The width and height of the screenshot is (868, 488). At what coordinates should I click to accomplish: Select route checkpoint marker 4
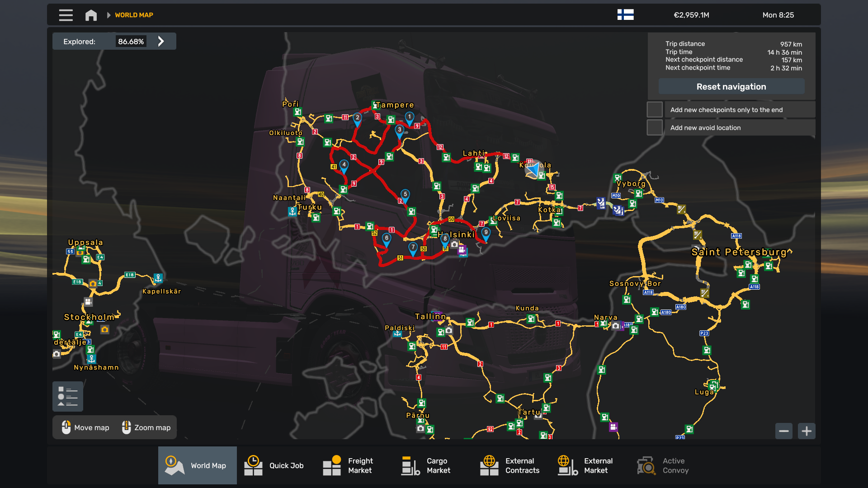[x=344, y=166]
